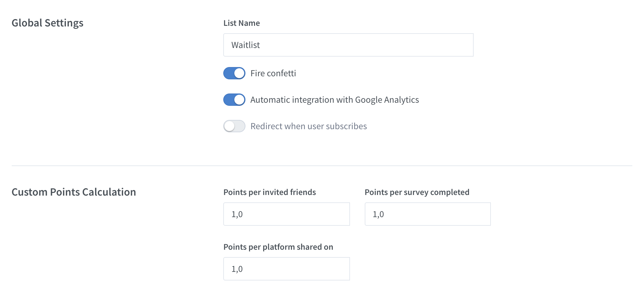The height and width of the screenshot is (302, 644).
Task: Click the "List Name" field label
Action: click(x=242, y=23)
